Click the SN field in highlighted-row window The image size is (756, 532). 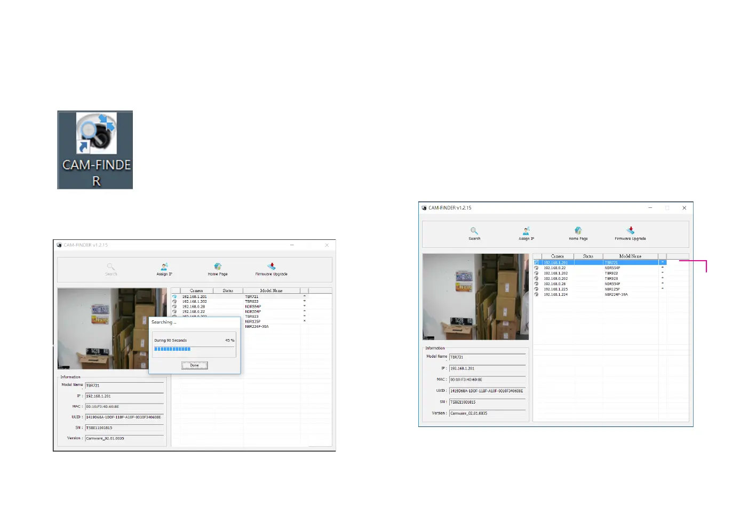[488, 402]
